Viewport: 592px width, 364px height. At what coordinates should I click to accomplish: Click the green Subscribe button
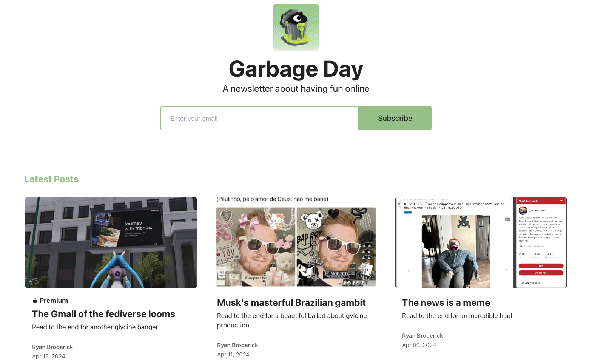395,118
